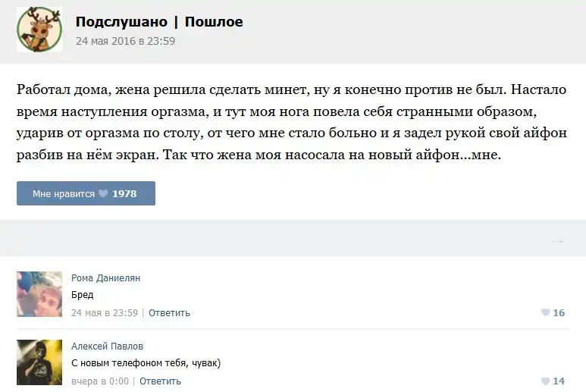Reply to Алексей Павлов's comment with Ответить
The height and width of the screenshot is (392, 586).
[x=160, y=381]
